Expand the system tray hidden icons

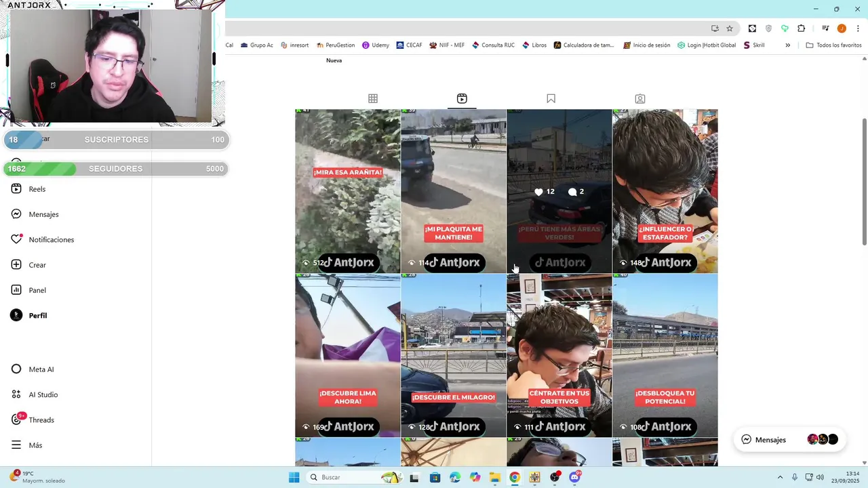tap(780, 477)
